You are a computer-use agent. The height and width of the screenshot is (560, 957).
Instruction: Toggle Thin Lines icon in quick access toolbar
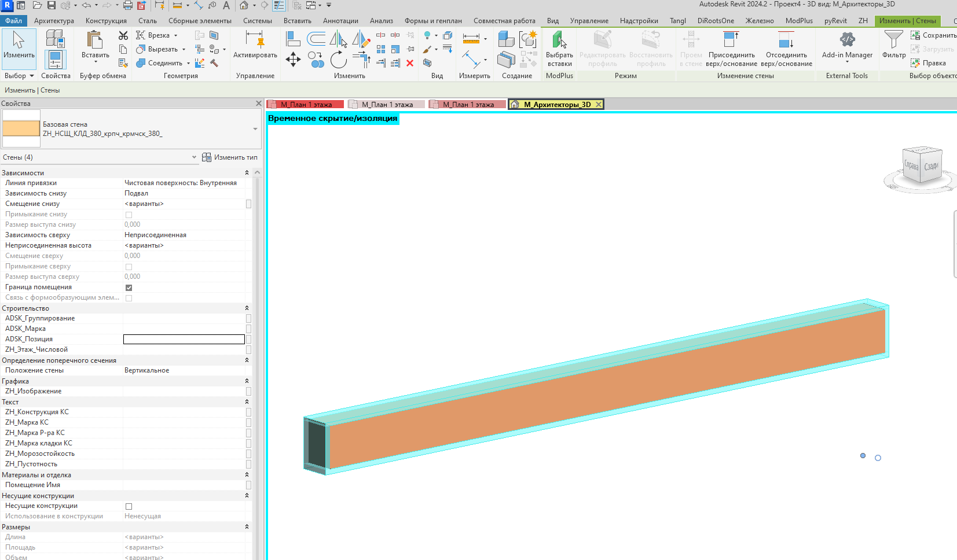pos(279,5)
